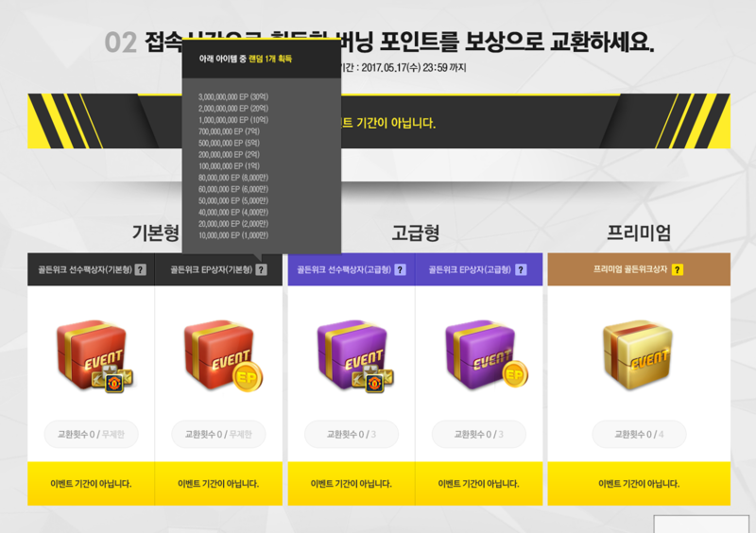The height and width of the screenshot is (533, 756).
Task: Click the 고급형 section heading
Action: (415, 233)
